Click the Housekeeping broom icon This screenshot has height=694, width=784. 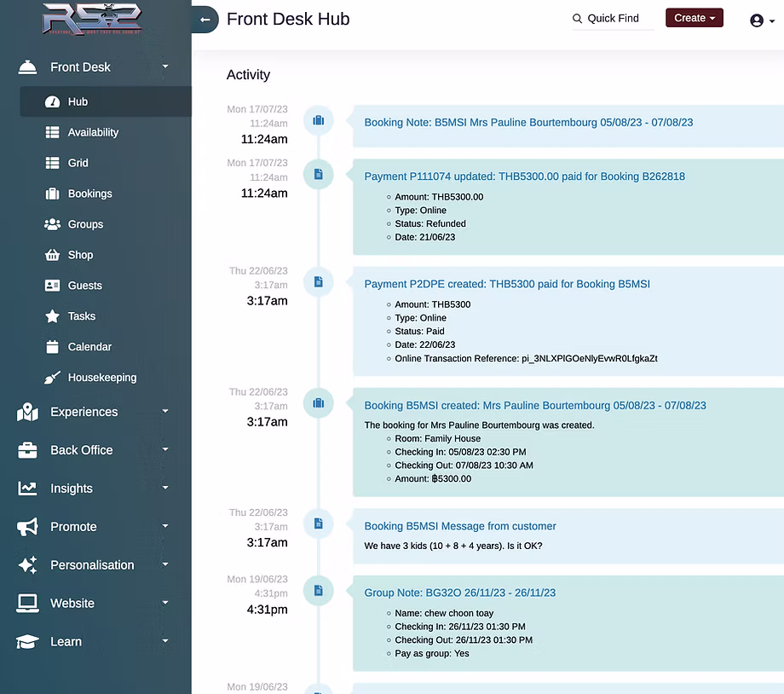click(x=52, y=378)
